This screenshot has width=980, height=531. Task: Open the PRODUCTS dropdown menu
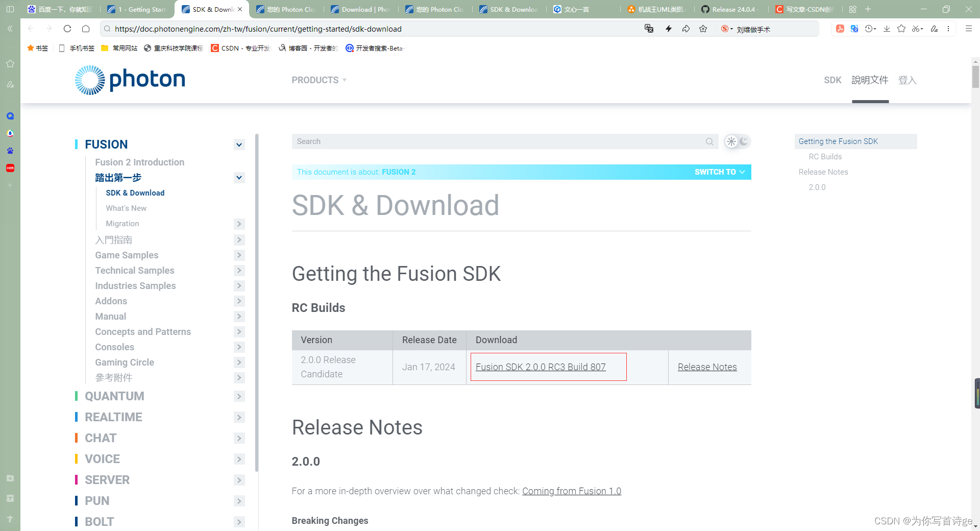click(x=319, y=80)
